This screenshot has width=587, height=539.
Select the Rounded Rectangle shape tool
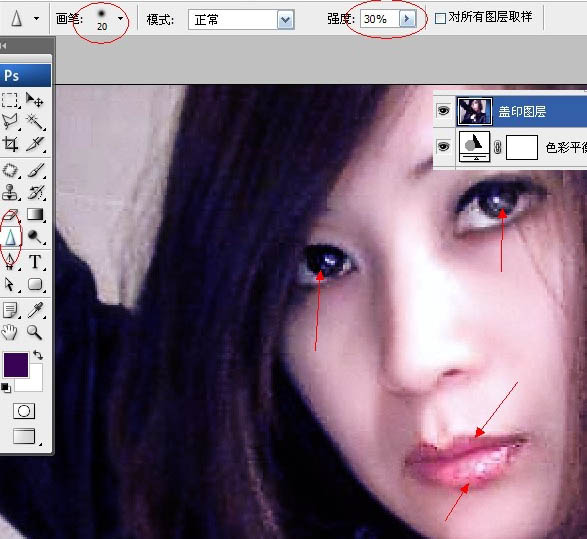[x=35, y=284]
